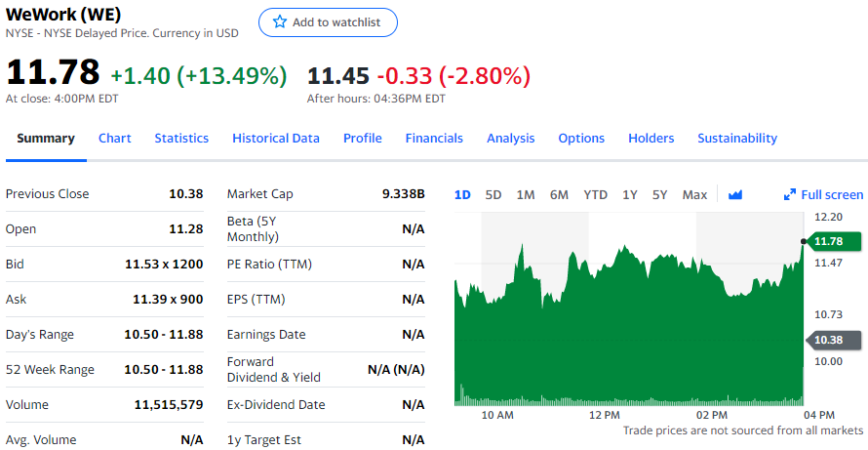Switch to the Analysis tab

[510, 138]
